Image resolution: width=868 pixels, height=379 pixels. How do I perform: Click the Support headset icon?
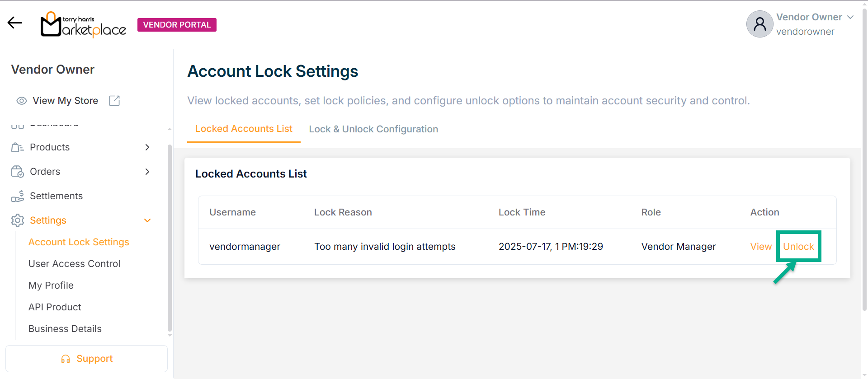coord(66,359)
